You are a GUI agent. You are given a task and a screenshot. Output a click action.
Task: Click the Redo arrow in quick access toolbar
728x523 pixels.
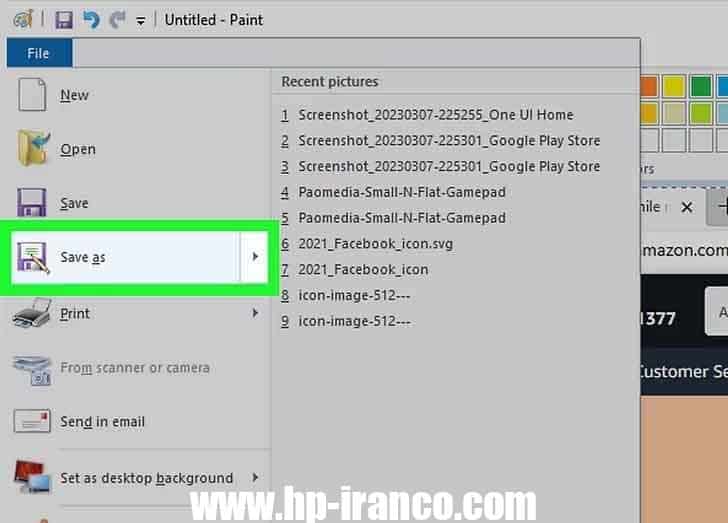coord(115,20)
